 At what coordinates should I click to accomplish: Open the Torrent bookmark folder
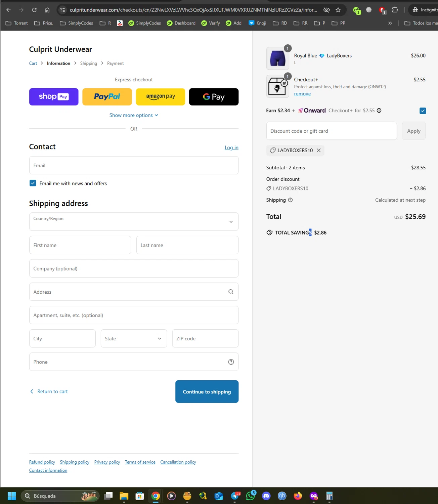click(x=17, y=23)
